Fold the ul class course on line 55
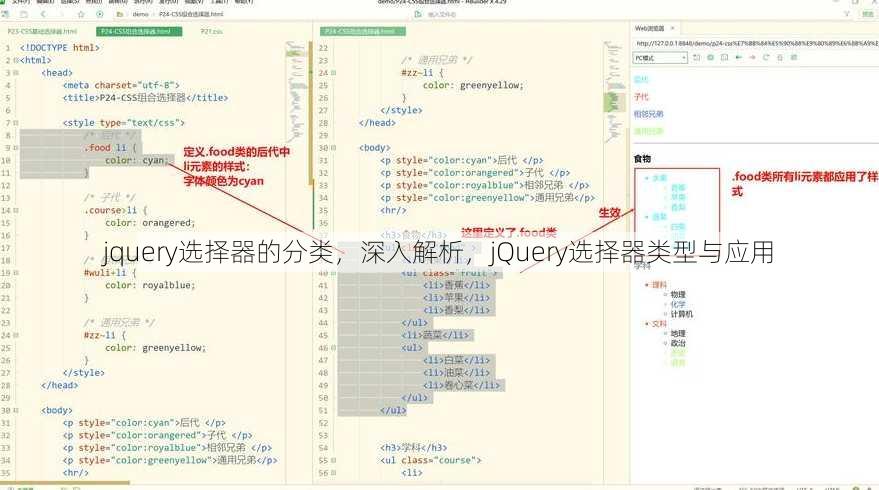The width and height of the screenshot is (879, 490). click(334, 460)
